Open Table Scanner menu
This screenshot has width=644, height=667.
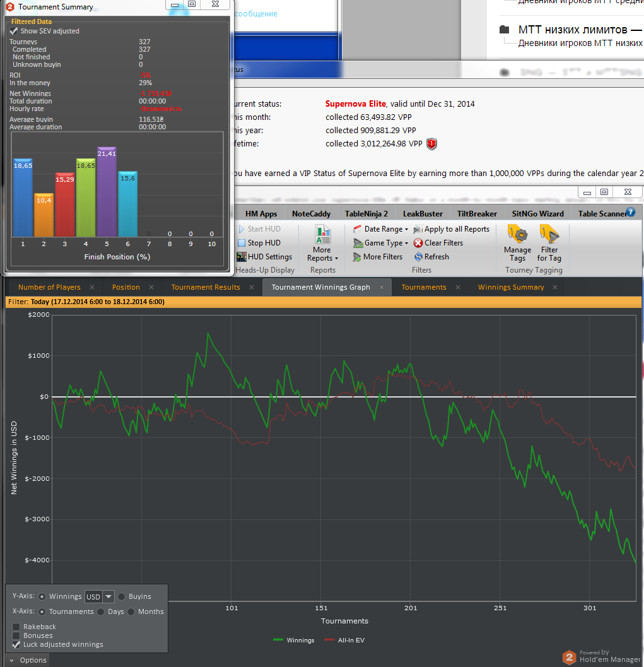[602, 214]
